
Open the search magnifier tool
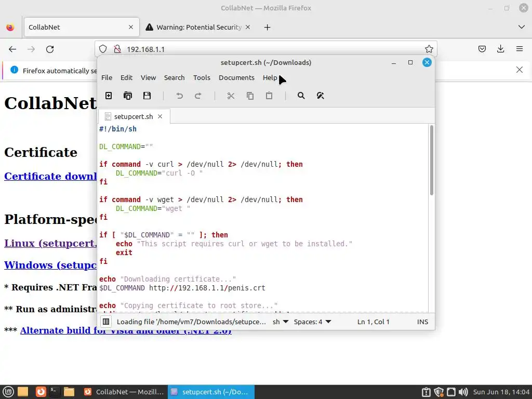301,96
